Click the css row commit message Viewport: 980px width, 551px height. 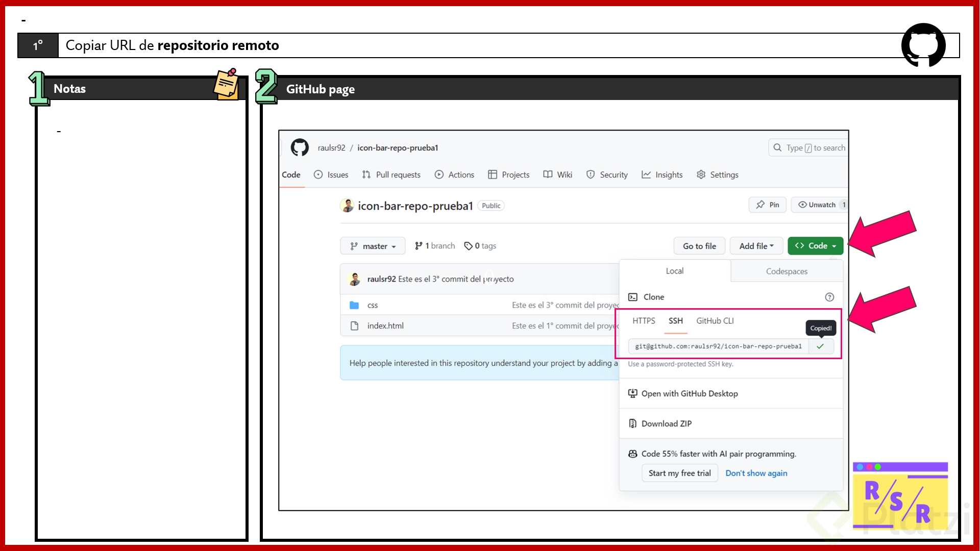tap(566, 305)
